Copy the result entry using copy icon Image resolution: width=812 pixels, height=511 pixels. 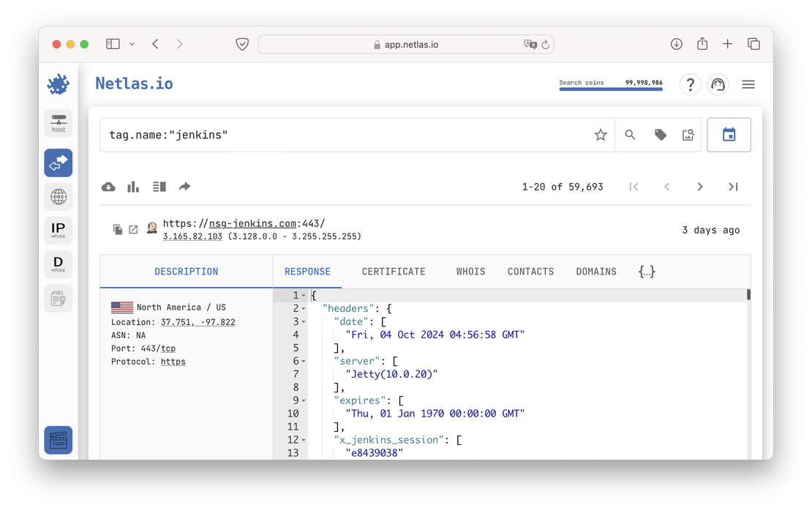(118, 229)
